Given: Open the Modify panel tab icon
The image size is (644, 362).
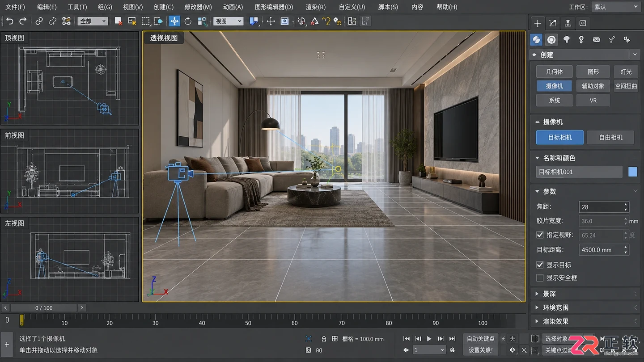Looking at the screenshot, I should click(x=553, y=23).
